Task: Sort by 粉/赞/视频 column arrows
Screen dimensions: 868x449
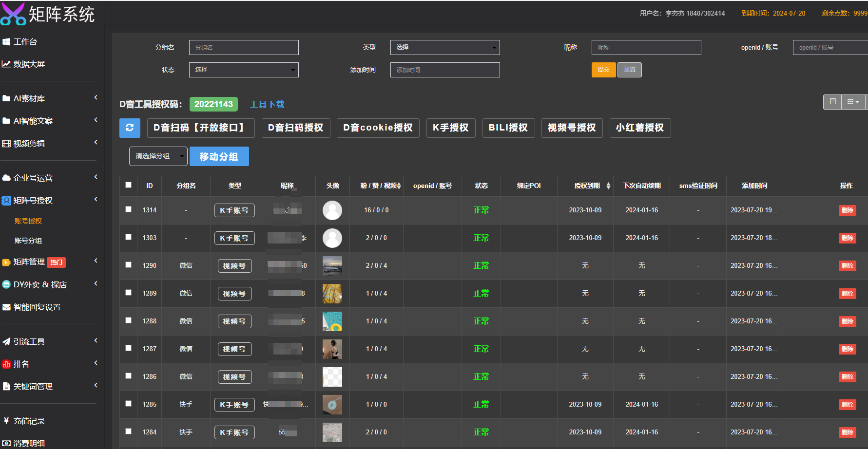Action: coord(399,186)
